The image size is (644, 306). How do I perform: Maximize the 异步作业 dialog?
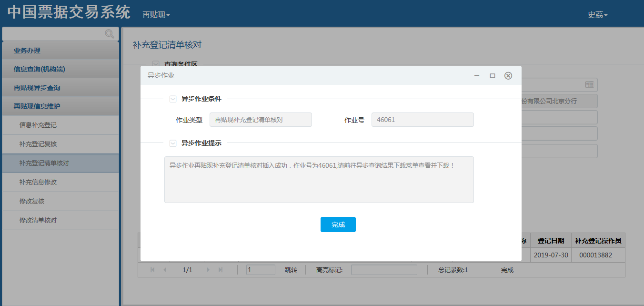(493, 76)
